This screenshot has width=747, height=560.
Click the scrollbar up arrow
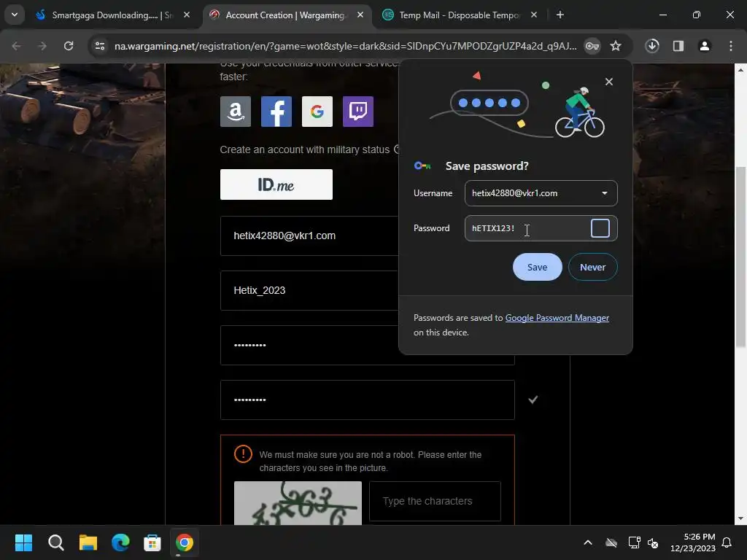click(x=740, y=69)
